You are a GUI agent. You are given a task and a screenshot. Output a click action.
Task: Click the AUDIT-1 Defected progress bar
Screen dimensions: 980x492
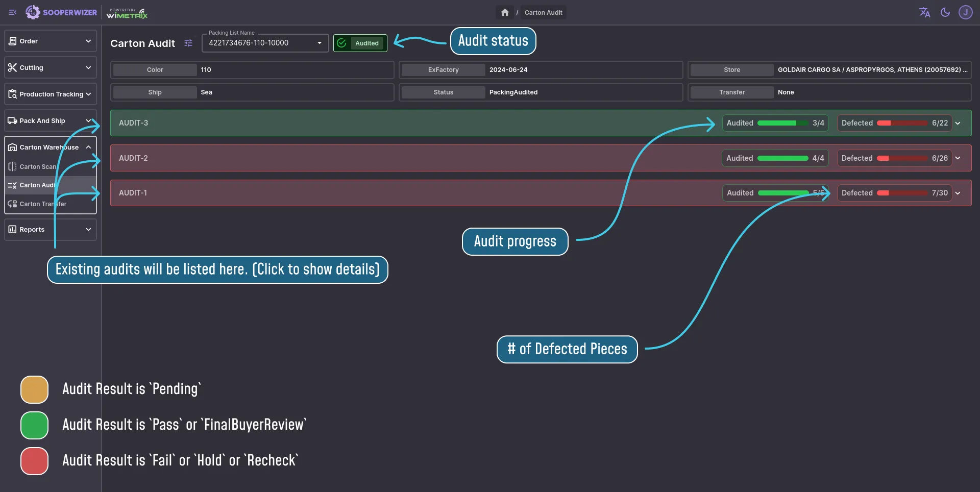pos(902,193)
